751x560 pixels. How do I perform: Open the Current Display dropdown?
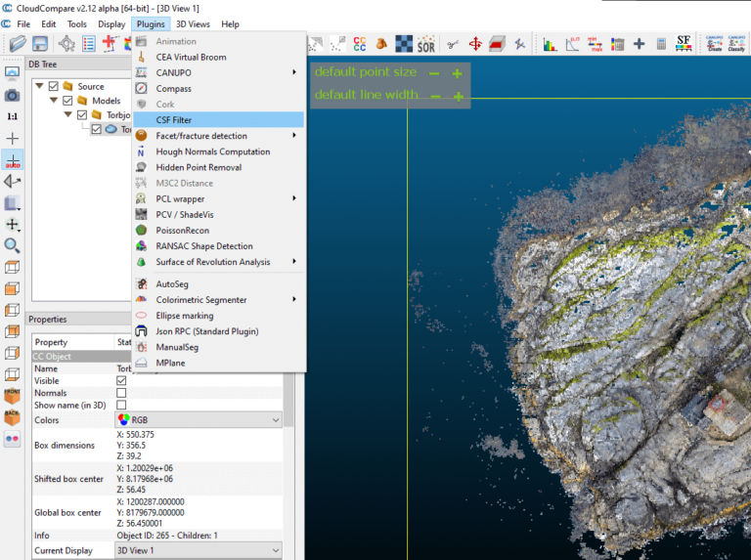click(x=199, y=550)
